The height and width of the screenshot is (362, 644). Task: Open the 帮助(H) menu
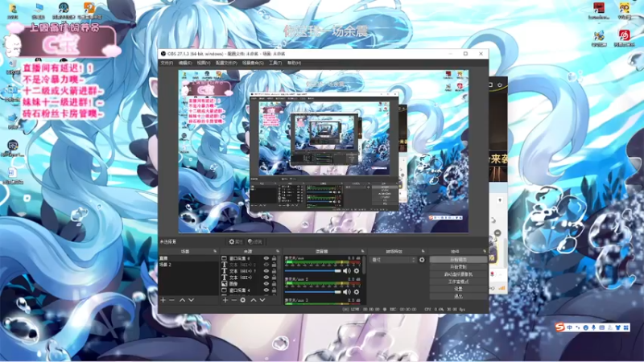(294, 64)
